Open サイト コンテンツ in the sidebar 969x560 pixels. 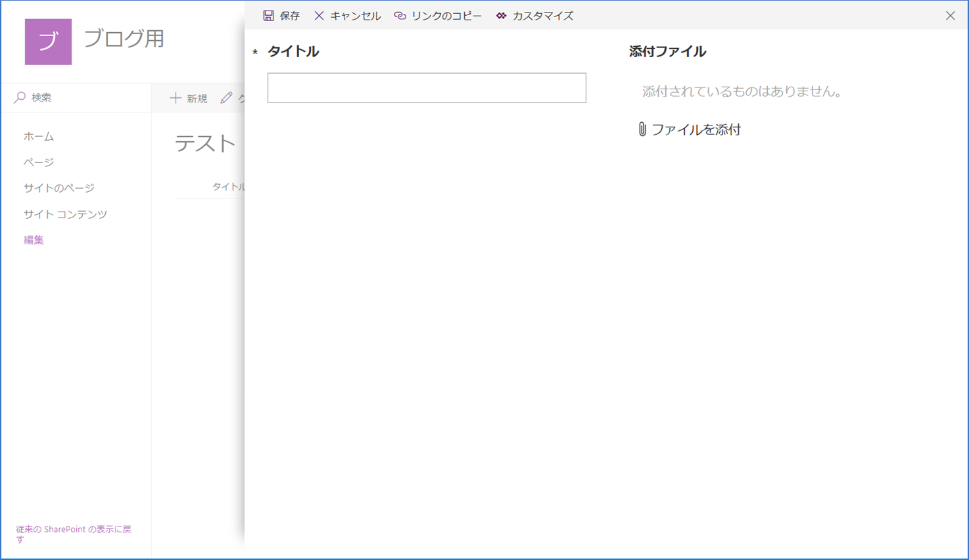65,214
